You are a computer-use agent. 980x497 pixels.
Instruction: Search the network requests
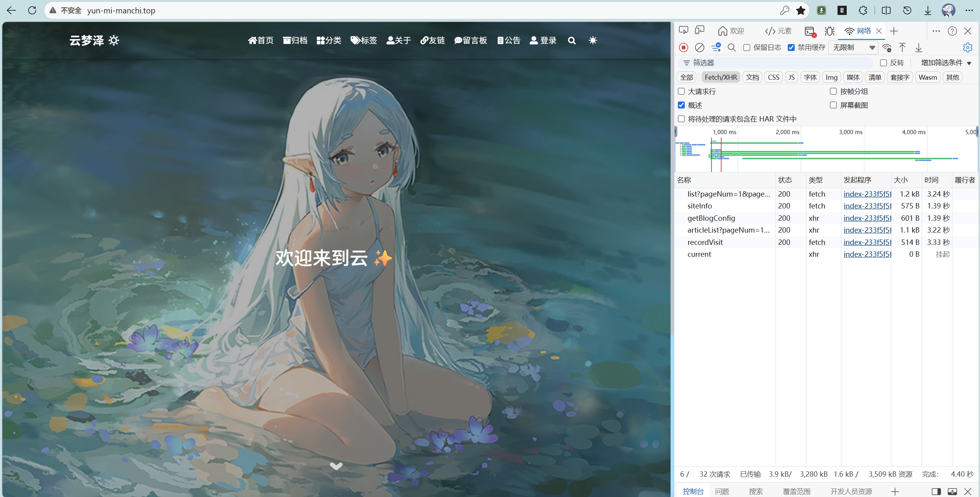point(731,48)
